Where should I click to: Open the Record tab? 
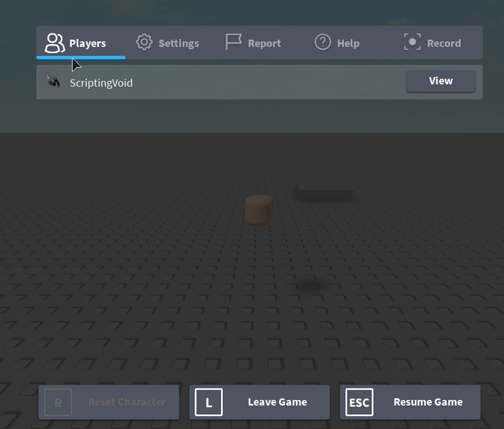click(x=434, y=42)
